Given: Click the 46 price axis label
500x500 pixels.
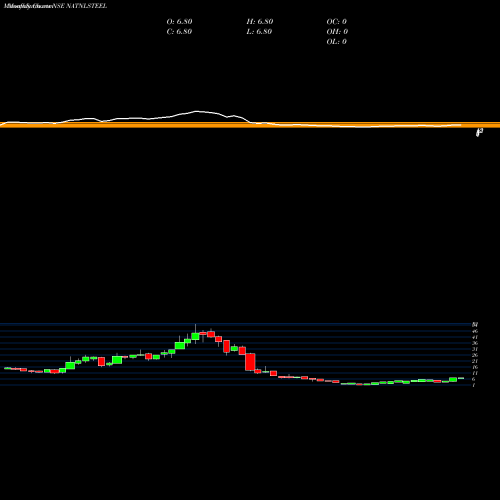Looking at the screenshot, I should coord(475,331).
